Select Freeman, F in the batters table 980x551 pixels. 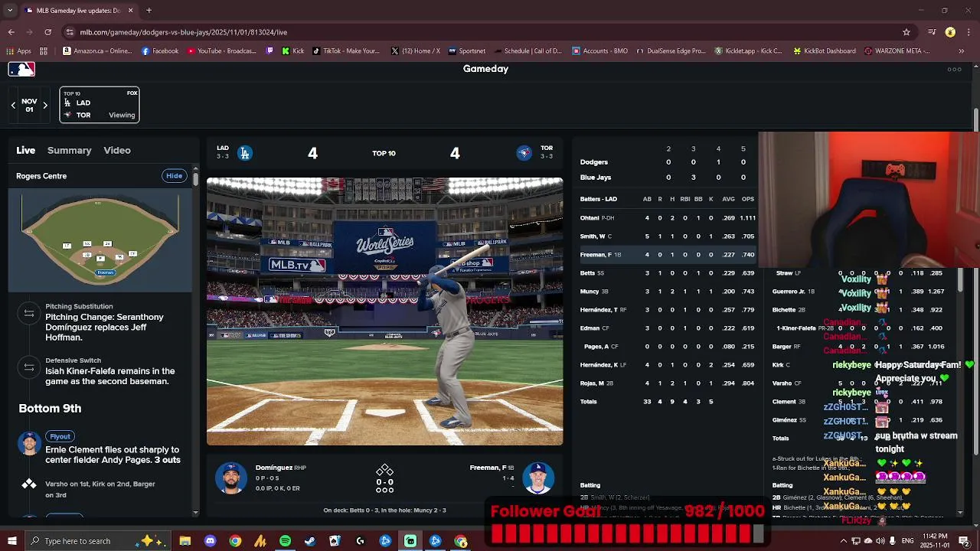pos(668,255)
